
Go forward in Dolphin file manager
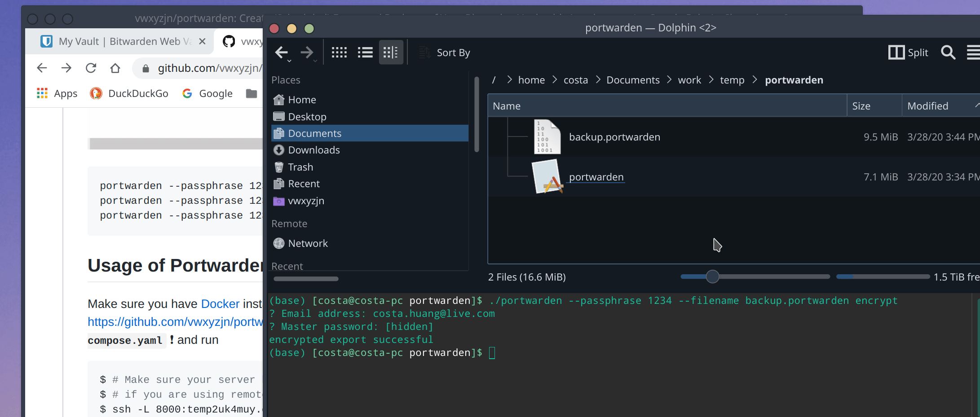pyautogui.click(x=307, y=52)
